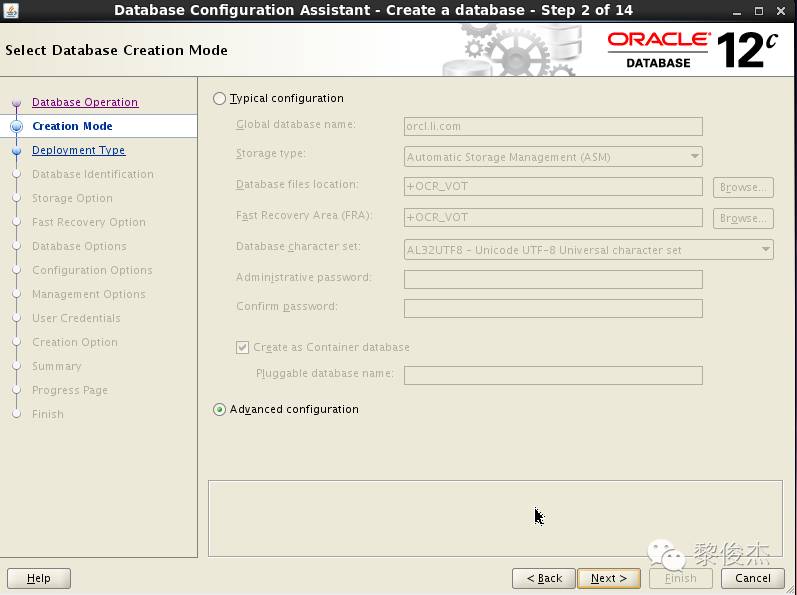Click the Management Options step
Viewport: 797px width, 595px height.
89,294
